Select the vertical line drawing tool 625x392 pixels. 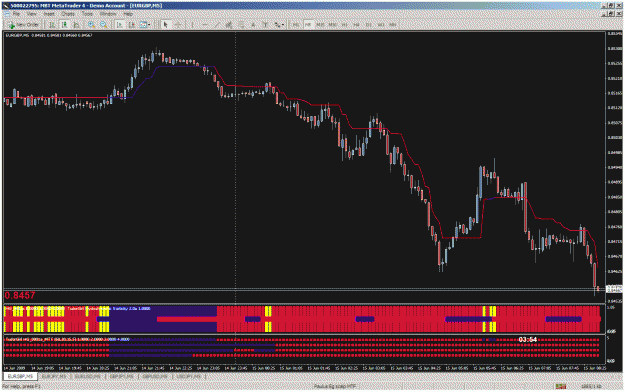pyautogui.click(x=192, y=25)
